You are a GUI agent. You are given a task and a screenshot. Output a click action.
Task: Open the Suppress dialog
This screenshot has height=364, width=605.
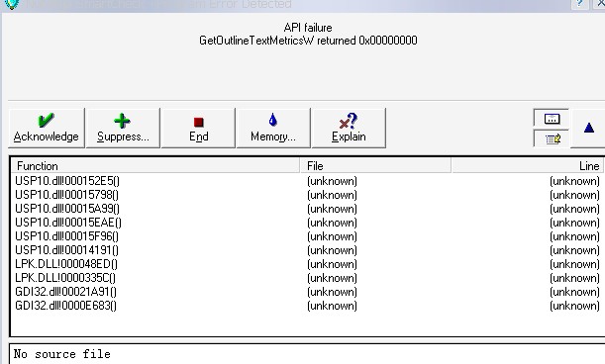click(123, 128)
